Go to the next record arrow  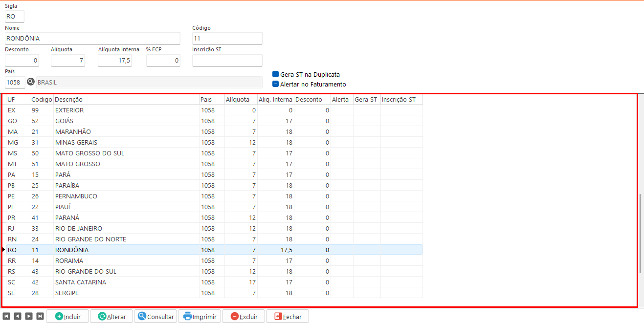29,316
